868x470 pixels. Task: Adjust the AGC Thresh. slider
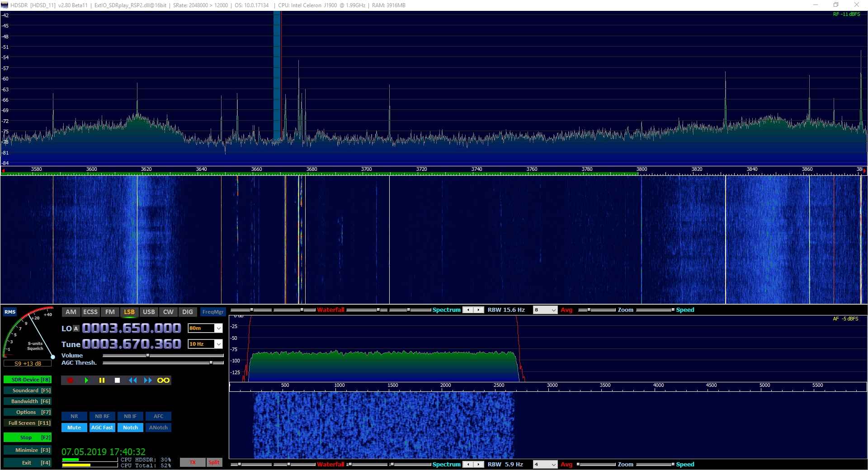[163, 362]
